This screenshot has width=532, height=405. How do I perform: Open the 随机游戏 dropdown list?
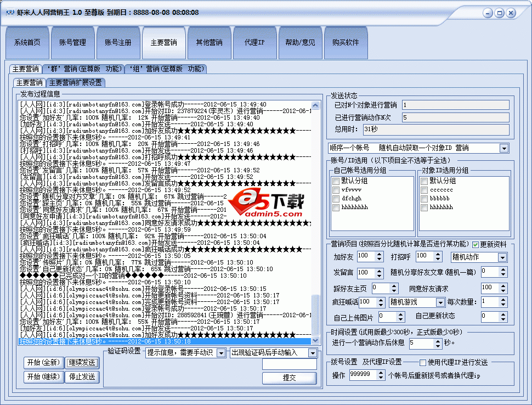tap(440, 302)
